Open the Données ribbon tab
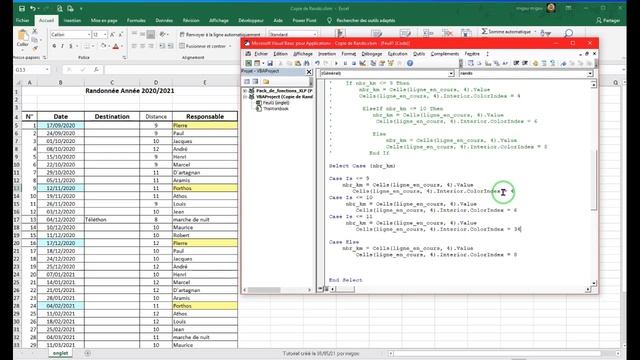640x360 pixels. tap(164, 20)
